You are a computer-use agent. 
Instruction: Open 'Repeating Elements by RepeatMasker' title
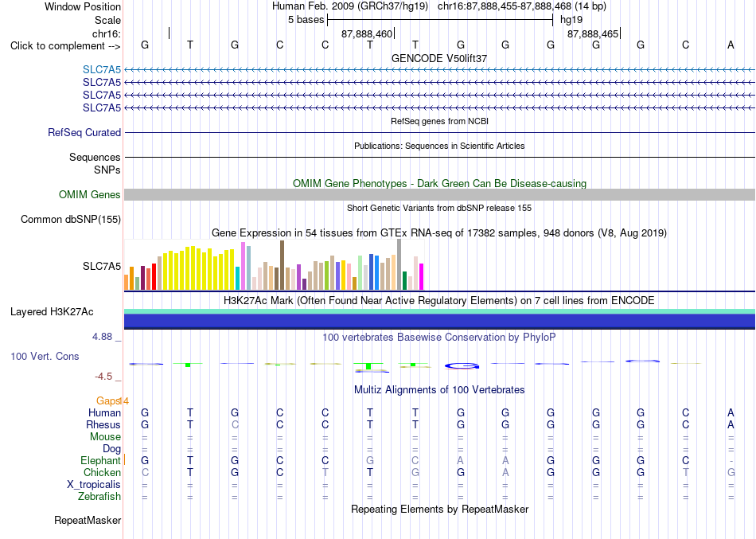click(x=440, y=509)
